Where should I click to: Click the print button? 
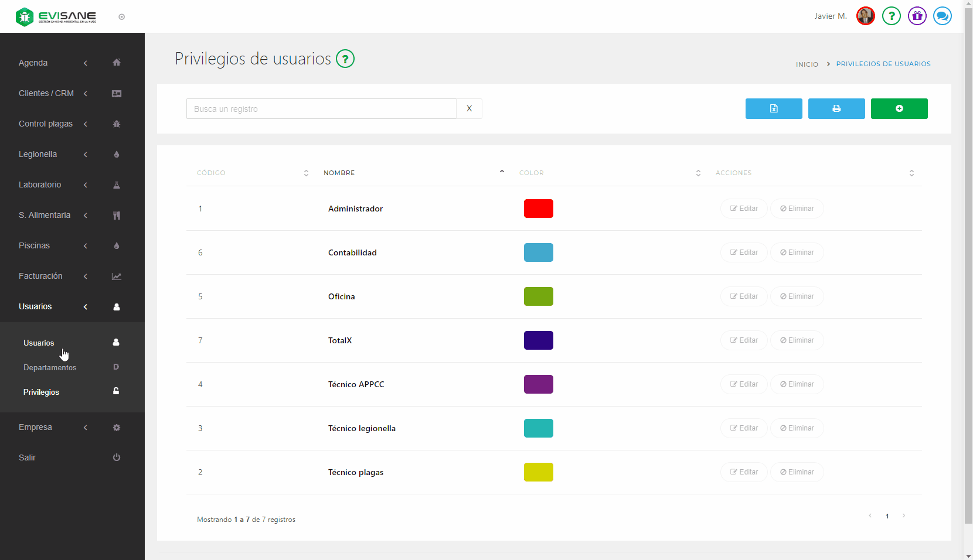836,109
